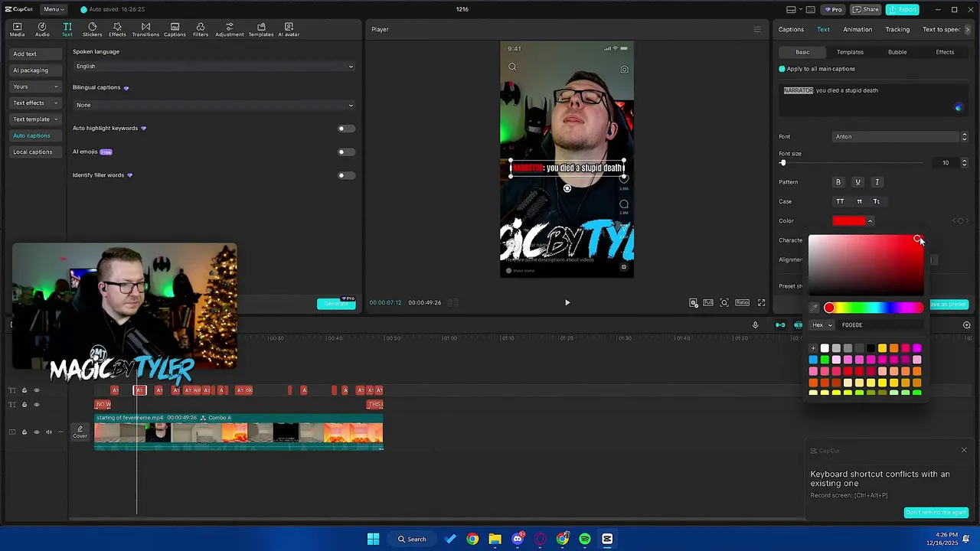Click the zoom preview magnifier icon
The width and height of the screenshot is (980, 551).
[x=724, y=302]
